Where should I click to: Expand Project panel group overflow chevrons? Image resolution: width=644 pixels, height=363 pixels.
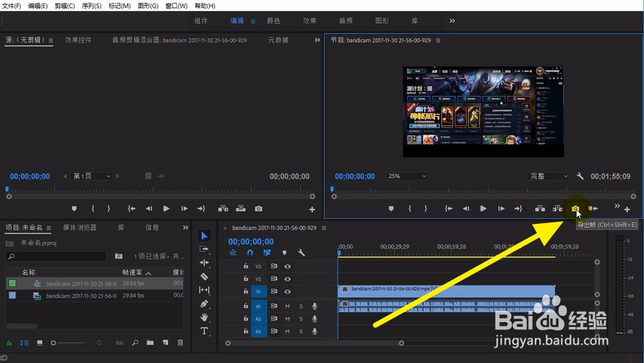[x=185, y=228]
